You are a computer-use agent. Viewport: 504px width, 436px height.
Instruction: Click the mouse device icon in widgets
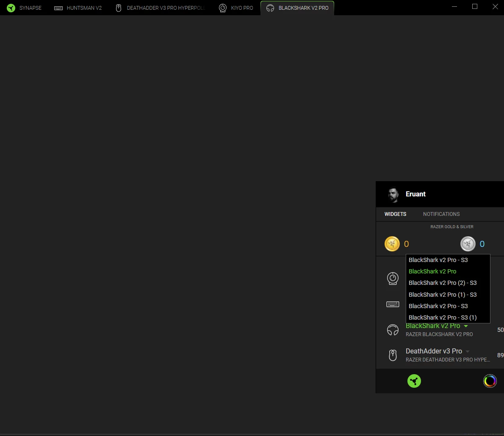coord(393,355)
